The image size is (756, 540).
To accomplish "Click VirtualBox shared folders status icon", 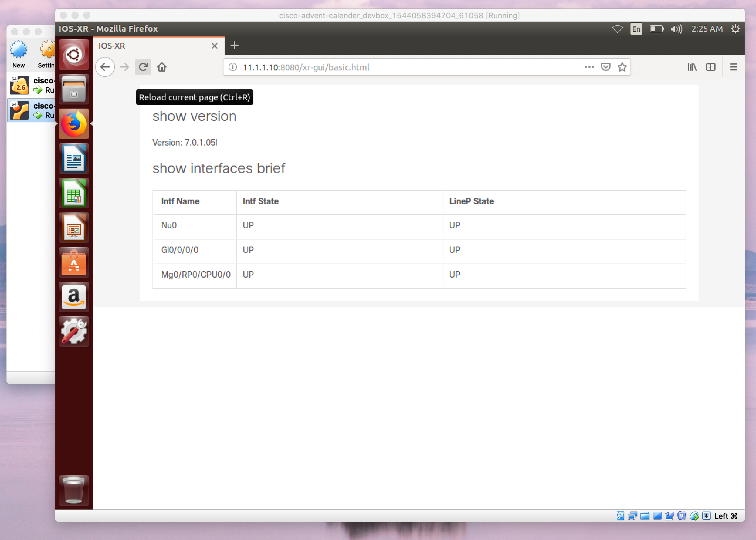I will (645, 516).
